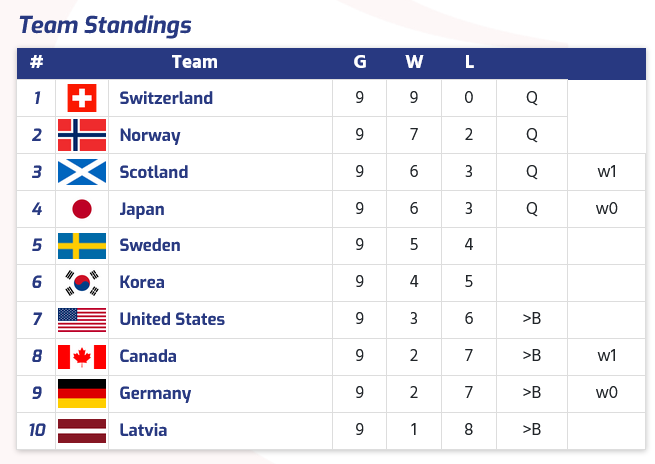Click the L losses column header
This screenshot has width=655, height=464.
[x=469, y=62]
